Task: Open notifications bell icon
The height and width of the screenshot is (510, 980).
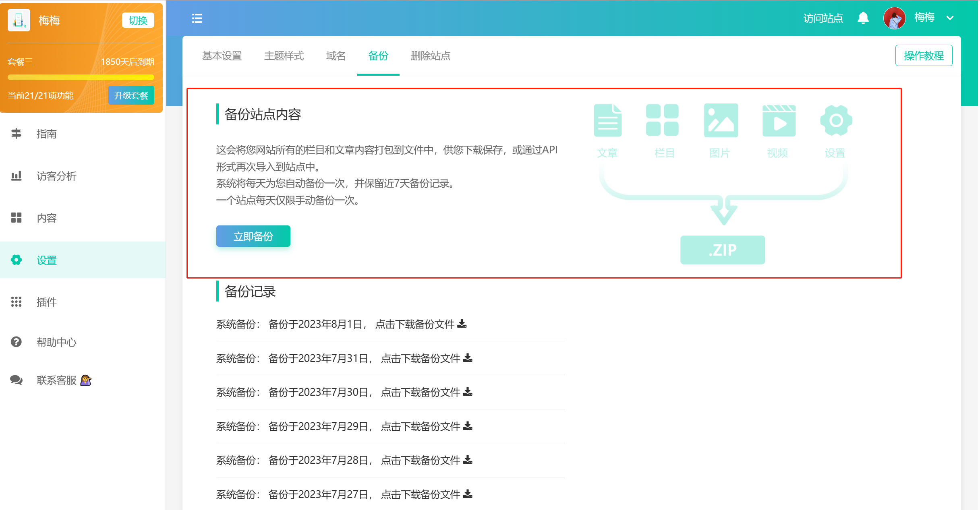Action: coord(863,18)
